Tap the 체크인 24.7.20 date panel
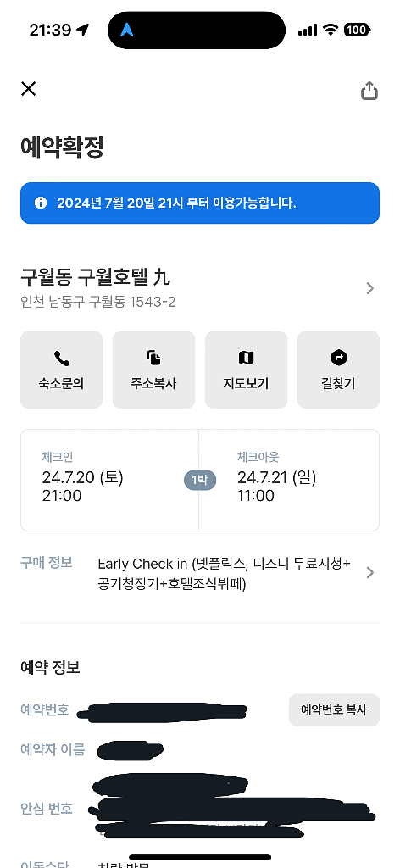Image resolution: width=400 pixels, height=868 pixels. 109,480
